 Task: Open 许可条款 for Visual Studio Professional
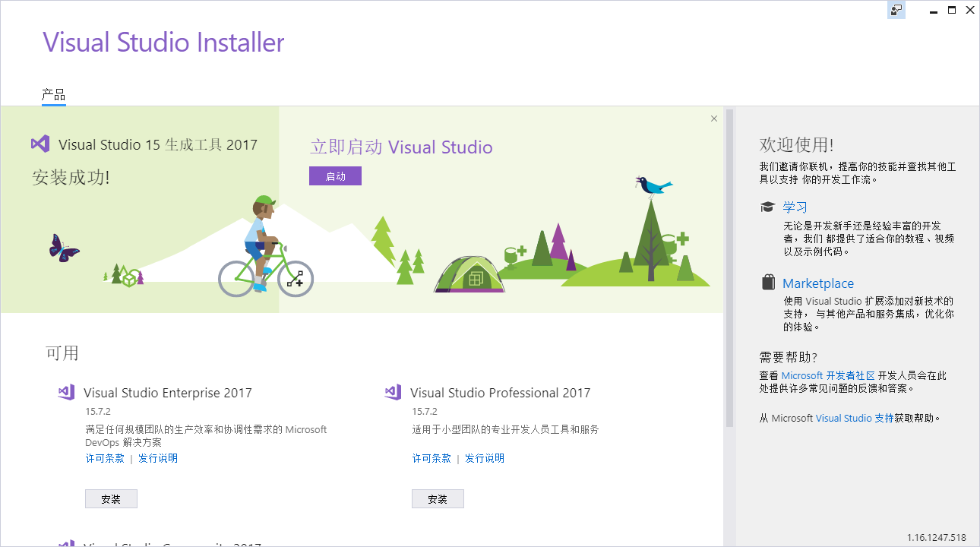click(432, 458)
